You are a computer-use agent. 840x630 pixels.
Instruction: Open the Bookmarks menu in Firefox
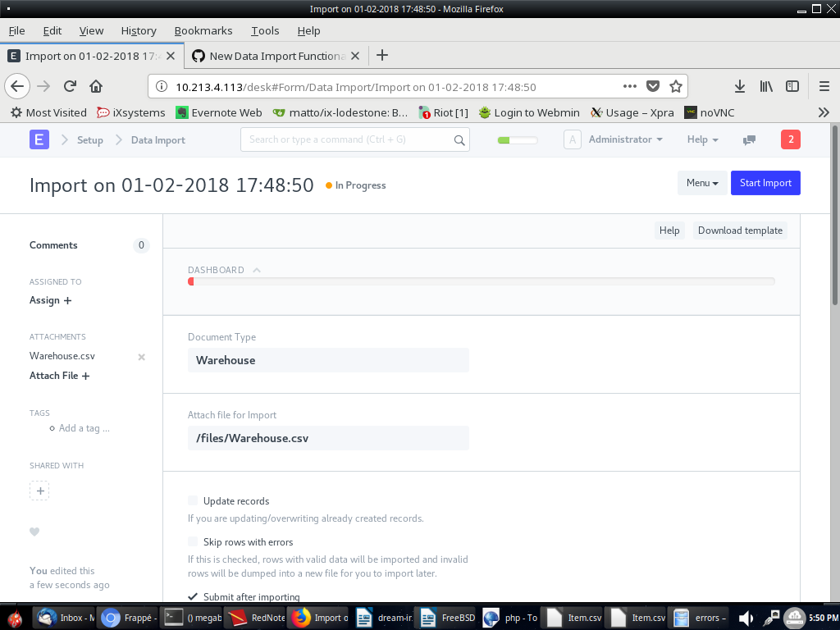[x=203, y=30]
